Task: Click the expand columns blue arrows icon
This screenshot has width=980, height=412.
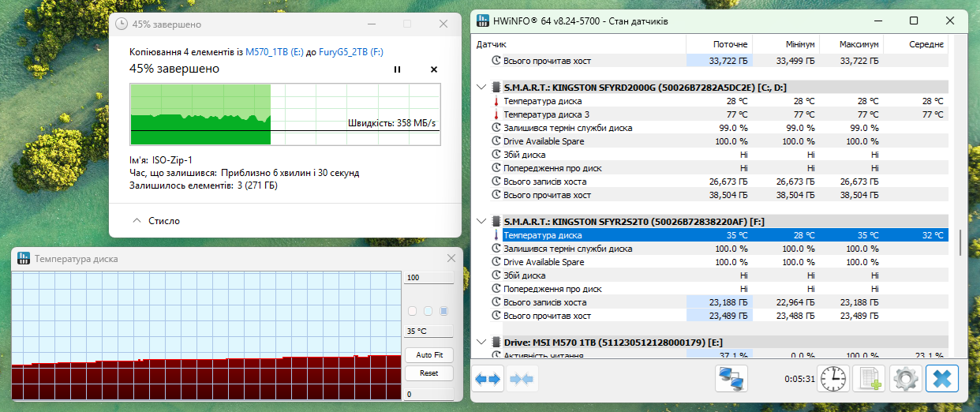Action: pyautogui.click(x=488, y=380)
